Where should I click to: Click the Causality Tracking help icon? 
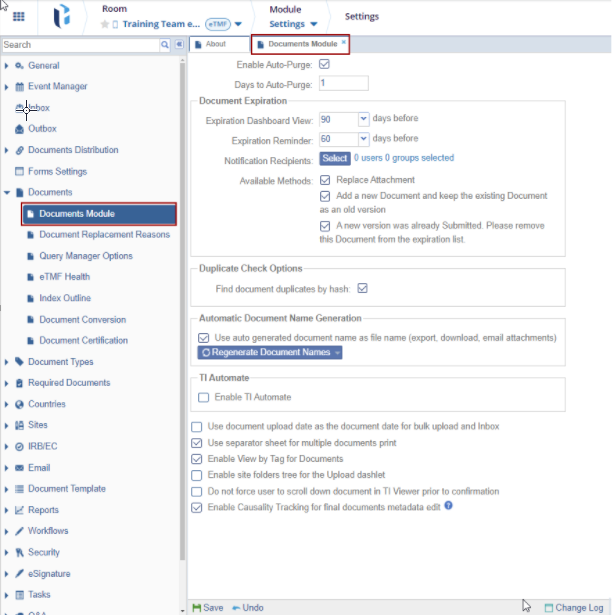click(x=449, y=507)
